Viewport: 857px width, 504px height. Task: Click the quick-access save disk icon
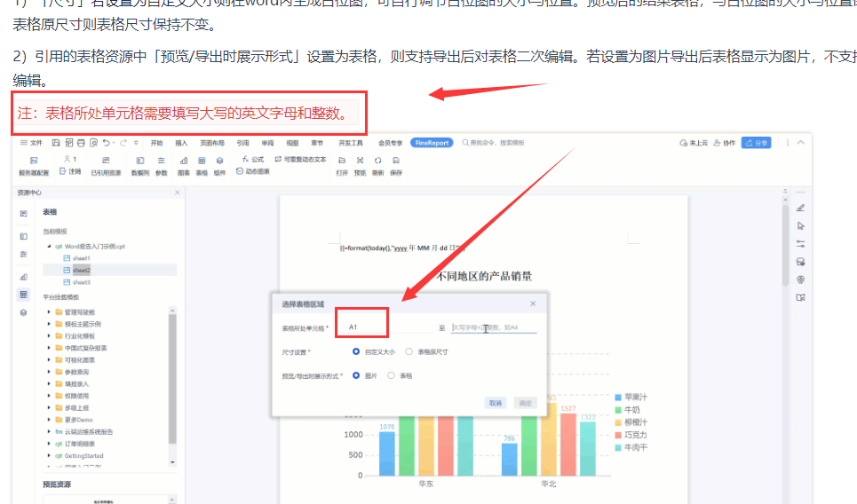pos(56,143)
